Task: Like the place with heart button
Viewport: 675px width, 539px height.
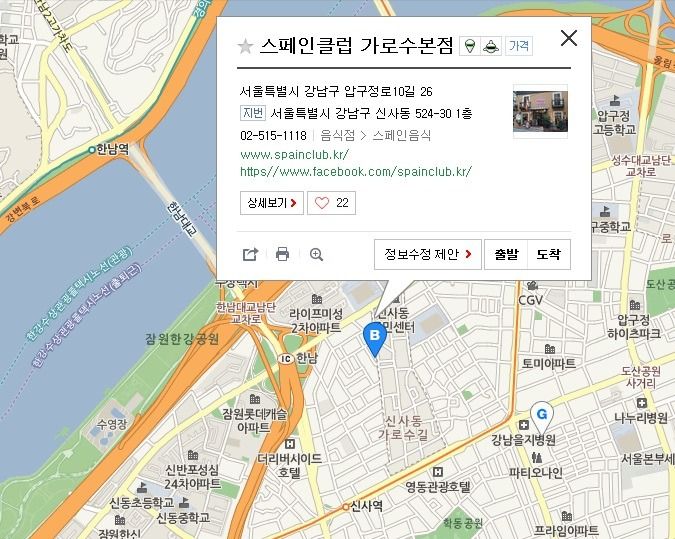Action: 331,203
